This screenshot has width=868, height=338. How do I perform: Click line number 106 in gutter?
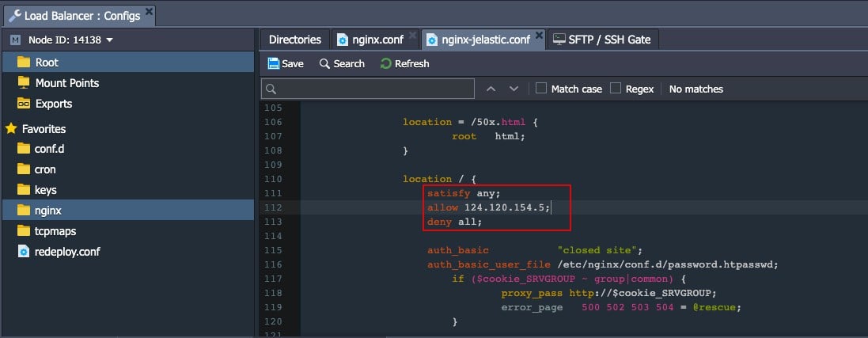tap(273, 122)
